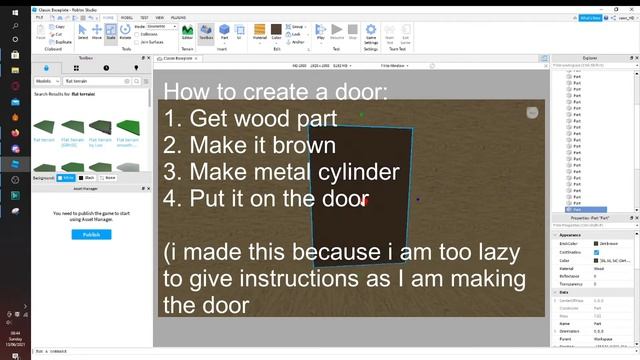This screenshot has width=640, height=360.
Task: Open Toolbox Inventory grid tab
Action: (x=76, y=68)
